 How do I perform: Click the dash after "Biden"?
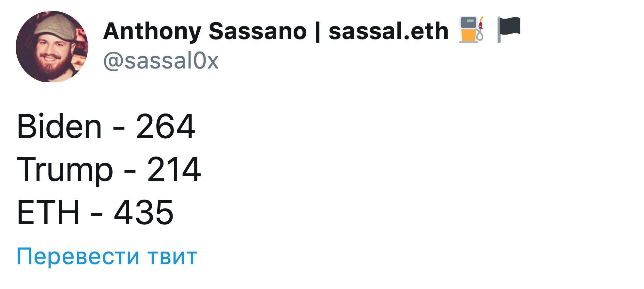tap(119, 128)
